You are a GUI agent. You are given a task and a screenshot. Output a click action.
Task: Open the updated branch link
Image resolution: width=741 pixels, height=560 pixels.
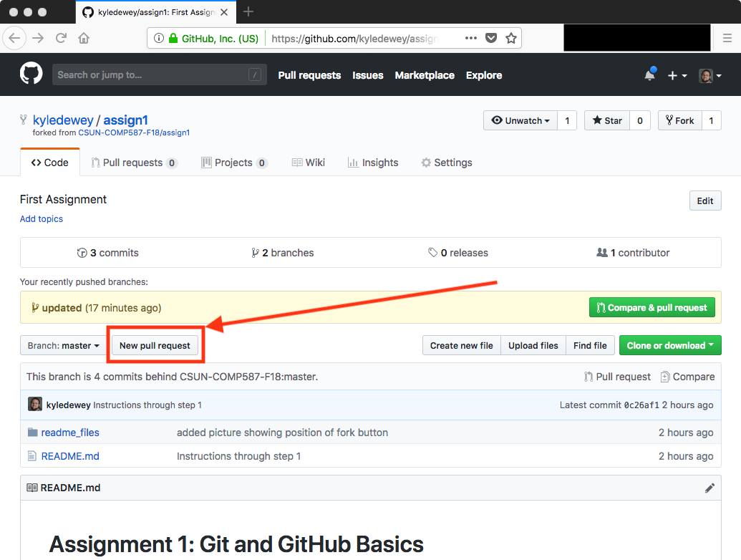coord(62,308)
